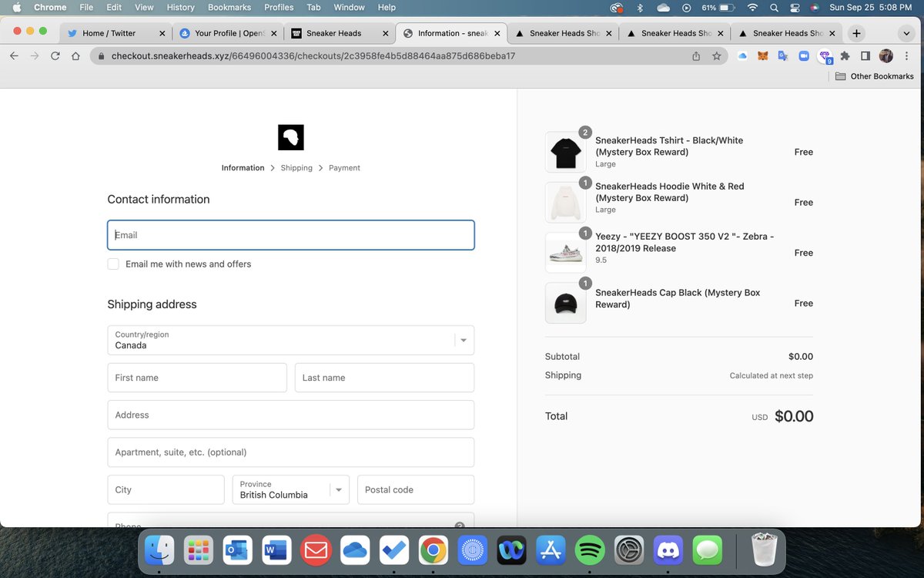Open the iCloud extension
The width and height of the screenshot is (924, 578).
[x=742, y=56]
